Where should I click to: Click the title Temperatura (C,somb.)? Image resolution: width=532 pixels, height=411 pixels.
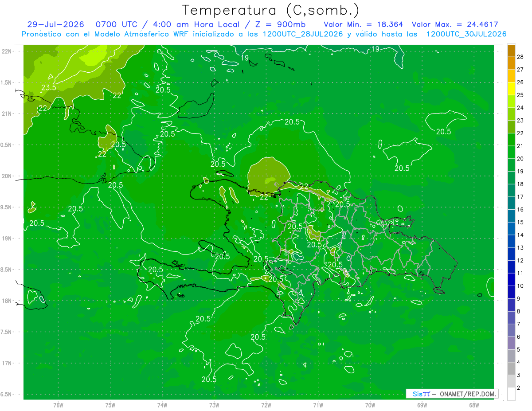coord(270,11)
